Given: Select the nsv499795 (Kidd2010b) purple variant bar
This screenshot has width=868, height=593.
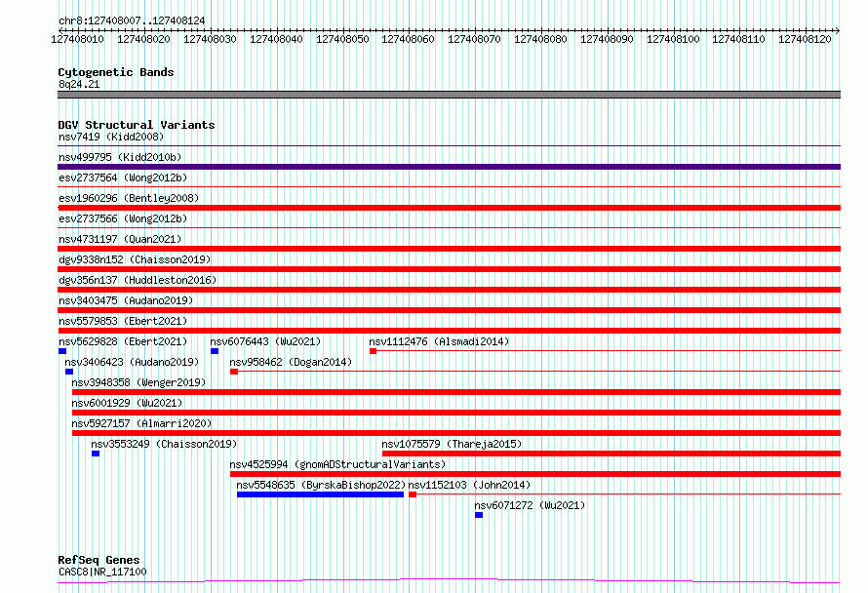Looking at the screenshot, I should (x=449, y=167).
